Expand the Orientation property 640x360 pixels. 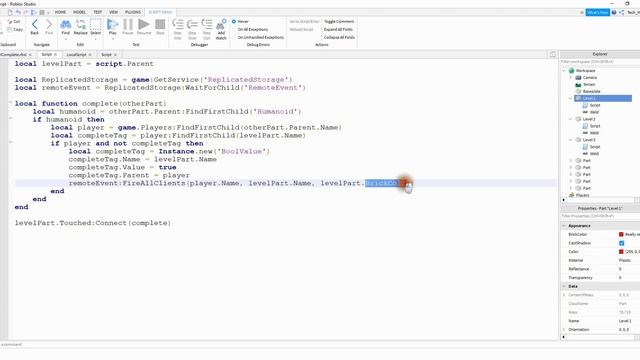[x=564, y=329]
